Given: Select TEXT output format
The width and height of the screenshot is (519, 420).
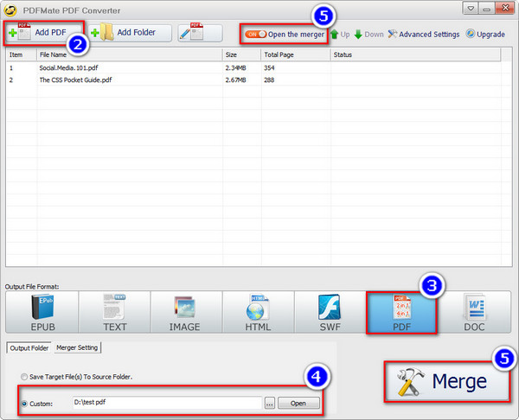Looking at the screenshot, I should click(x=114, y=312).
